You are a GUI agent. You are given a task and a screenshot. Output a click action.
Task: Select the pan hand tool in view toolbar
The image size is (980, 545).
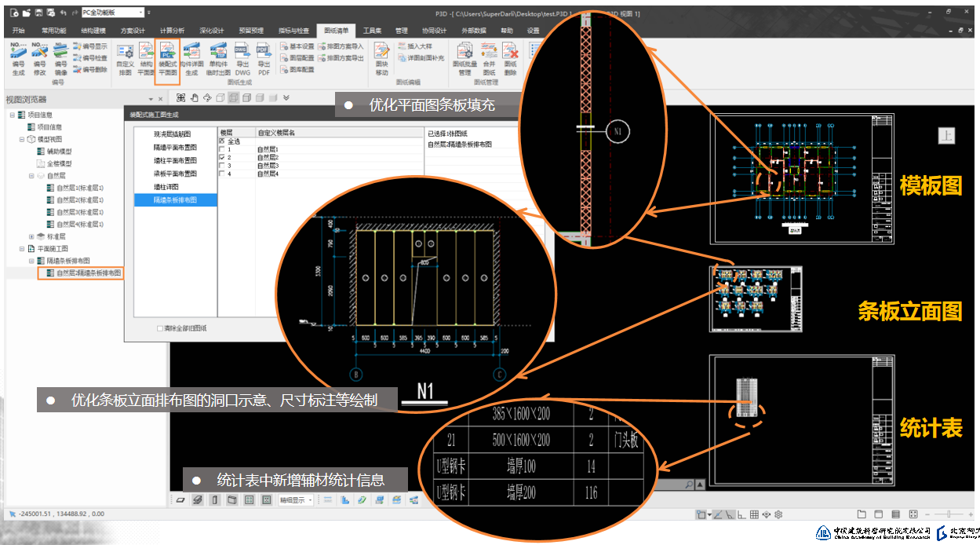tap(194, 97)
